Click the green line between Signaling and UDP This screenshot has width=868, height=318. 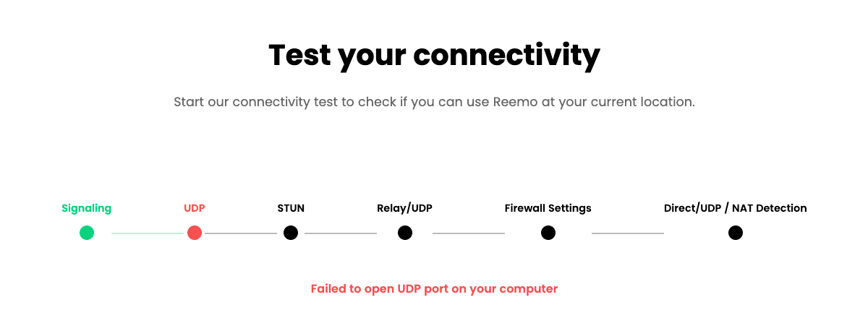148,233
